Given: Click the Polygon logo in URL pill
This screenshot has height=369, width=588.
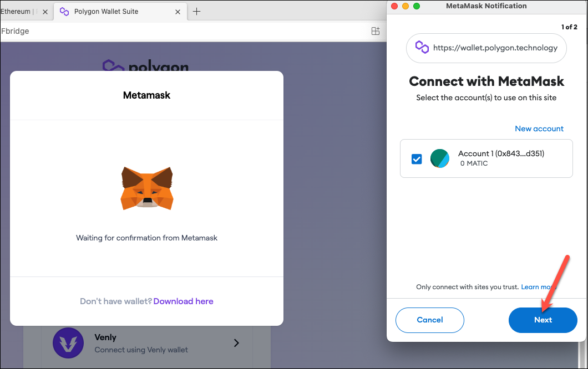Looking at the screenshot, I should 422,47.
